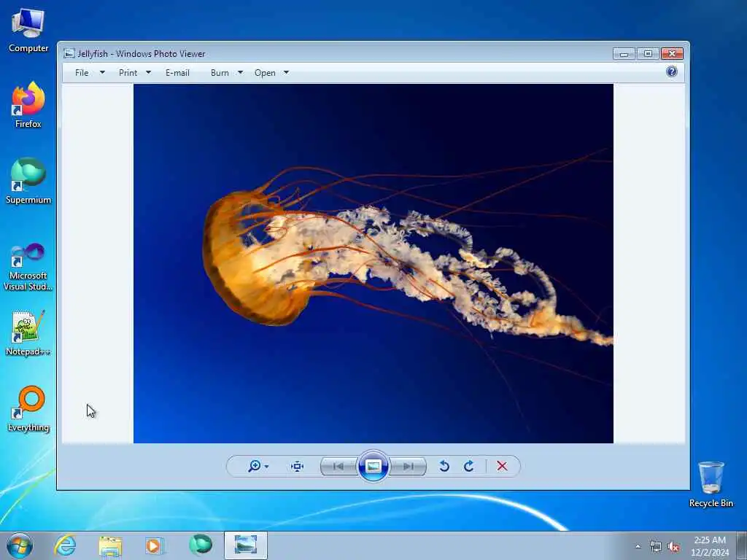Open the Print menu

click(128, 72)
